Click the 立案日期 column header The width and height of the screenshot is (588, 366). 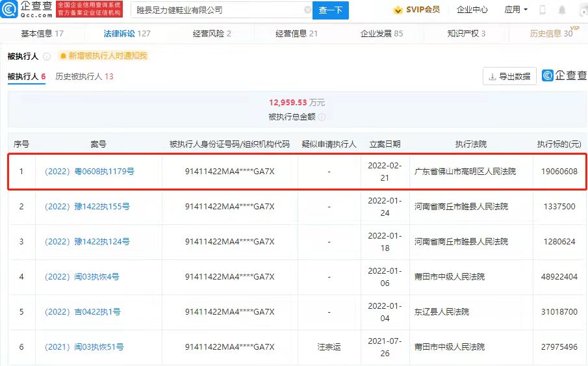click(x=385, y=144)
